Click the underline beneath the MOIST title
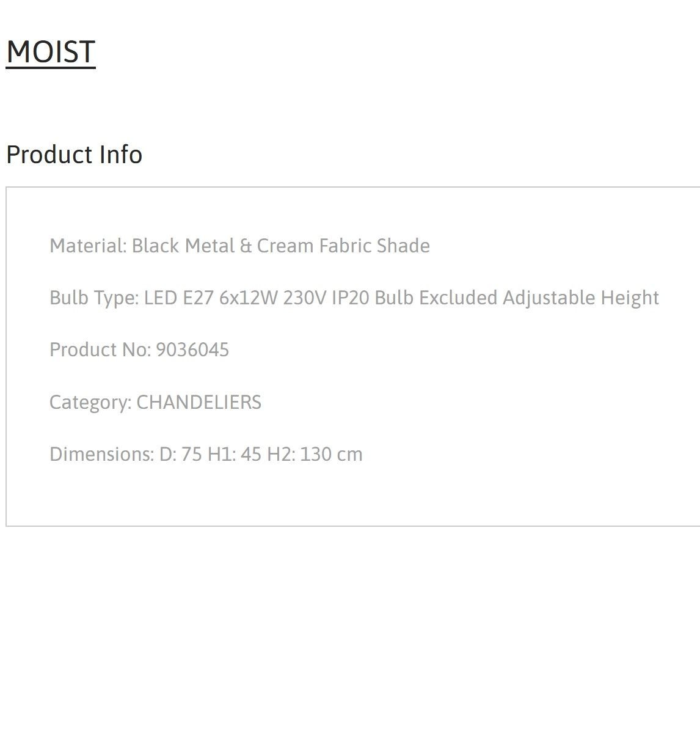This screenshot has height=748, width=700. [x=51, y=67]
